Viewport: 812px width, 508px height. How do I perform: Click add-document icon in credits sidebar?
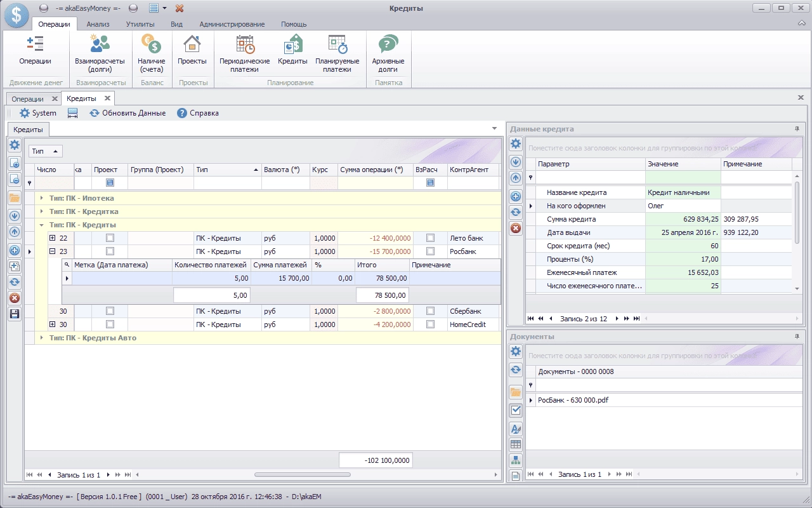click(15, 163)
